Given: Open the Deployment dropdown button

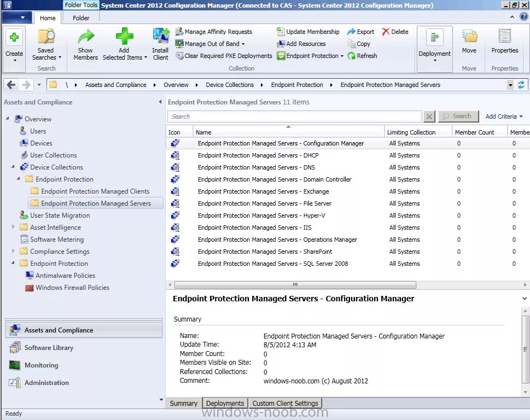Looking at the screenshot, I should pyautogui.click(x=435, y=49).
